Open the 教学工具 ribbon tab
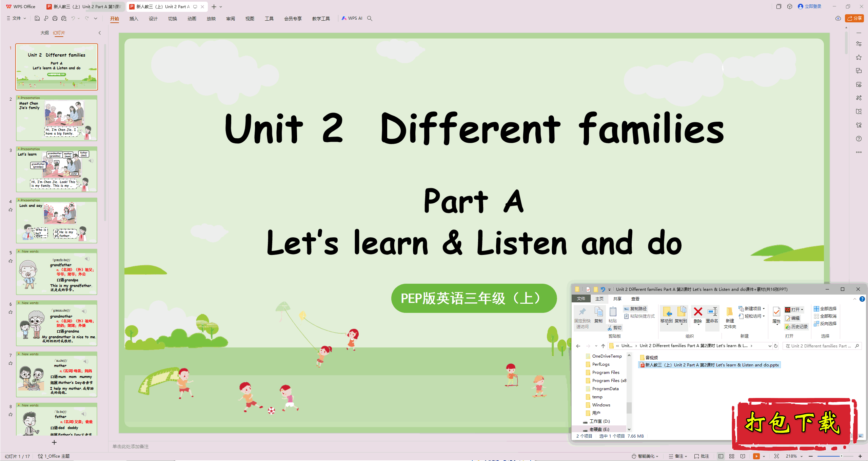The image size is (868, 461). (x=321, y=19)
